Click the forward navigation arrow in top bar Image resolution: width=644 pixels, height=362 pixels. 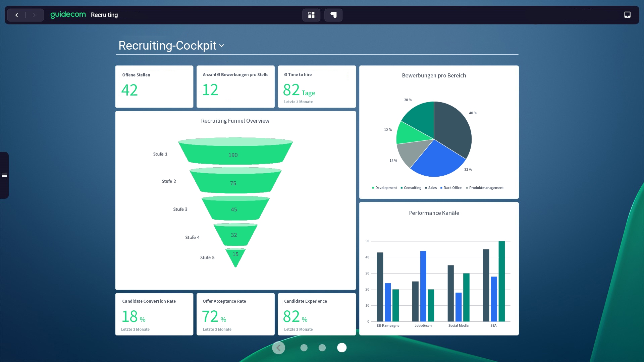pyautogui.click(x=34, y=15)
